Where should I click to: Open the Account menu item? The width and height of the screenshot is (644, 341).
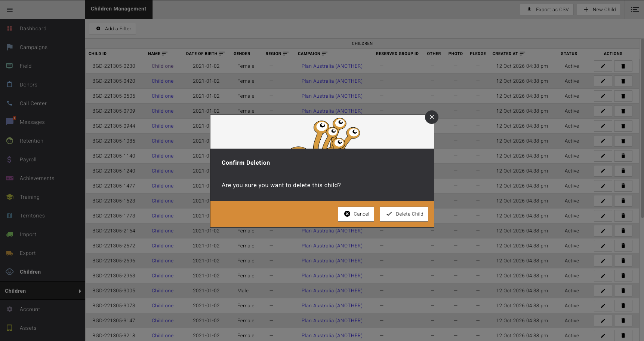click(x=30, y=309)
